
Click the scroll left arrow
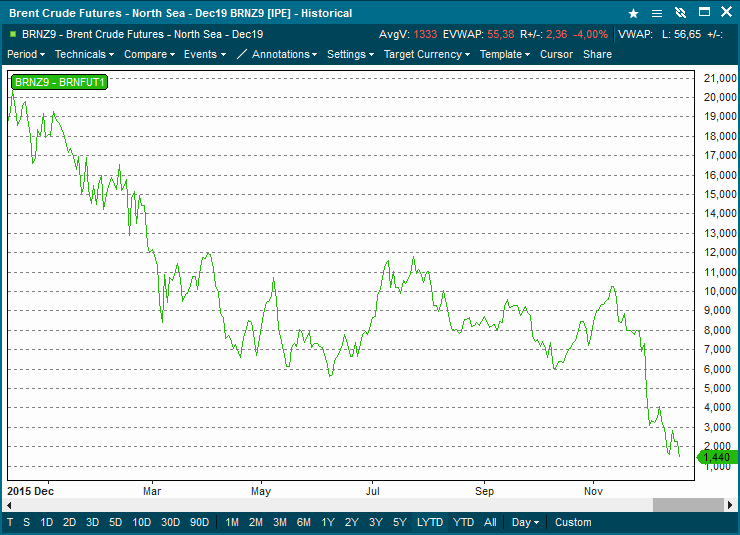click(x=9, y=505)
